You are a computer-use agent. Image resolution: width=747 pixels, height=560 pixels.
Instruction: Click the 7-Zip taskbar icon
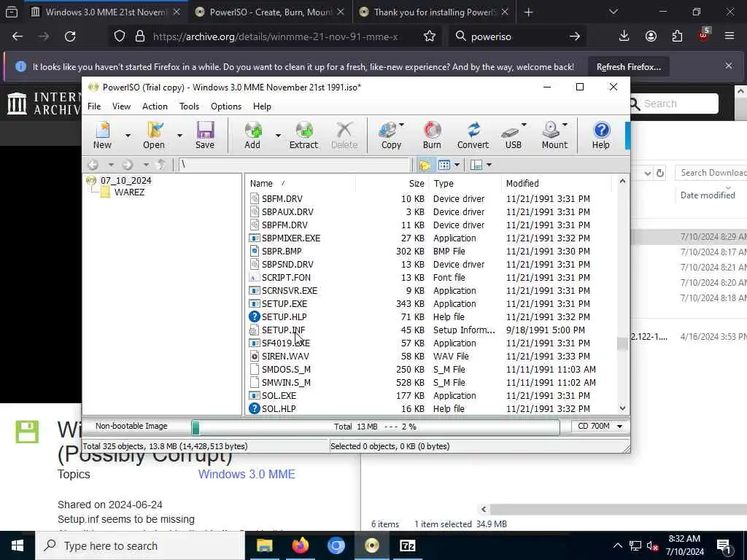pos(407,545)
